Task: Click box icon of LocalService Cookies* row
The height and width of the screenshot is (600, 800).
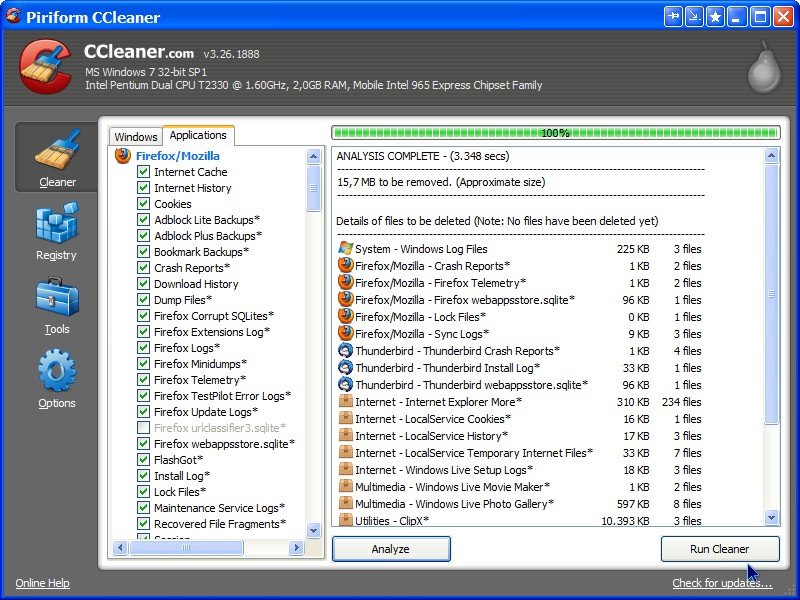Action: pyautogui.click(x=345, y=418)
